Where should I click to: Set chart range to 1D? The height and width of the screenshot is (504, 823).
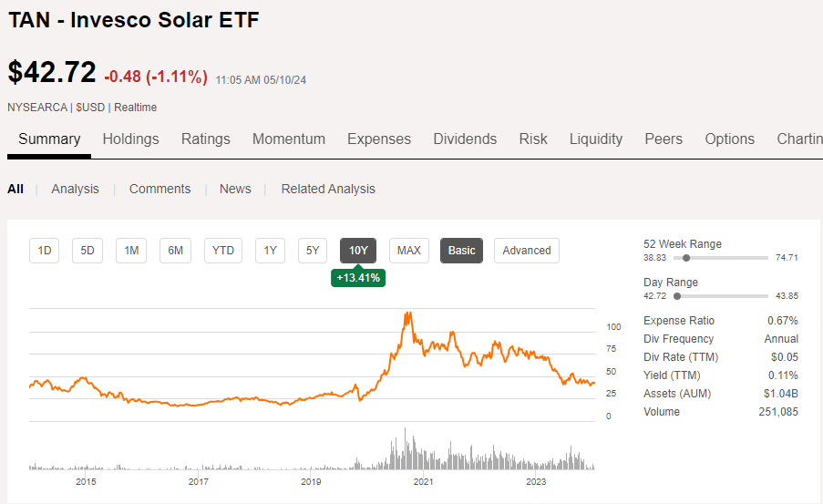[x=44, y=251]
